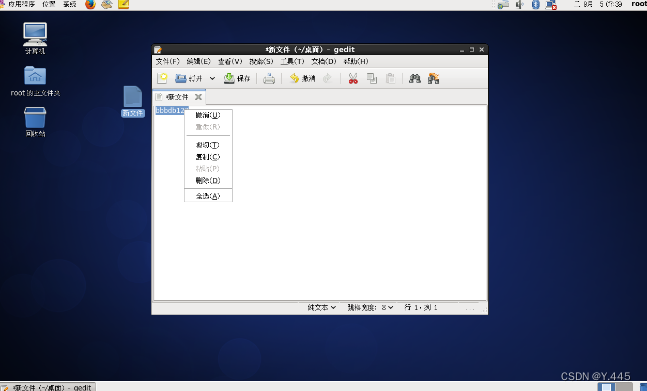Choose 复制(C) in the context menu
The height and width of the screenshot is (391, 647).
coord(208,157)
